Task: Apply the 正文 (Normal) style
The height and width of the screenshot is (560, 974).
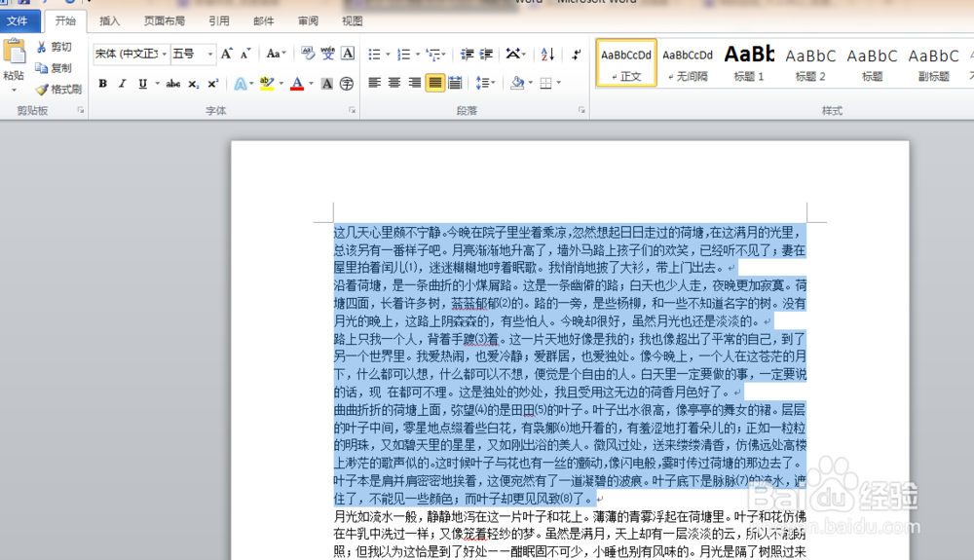Action: [626, 62]
